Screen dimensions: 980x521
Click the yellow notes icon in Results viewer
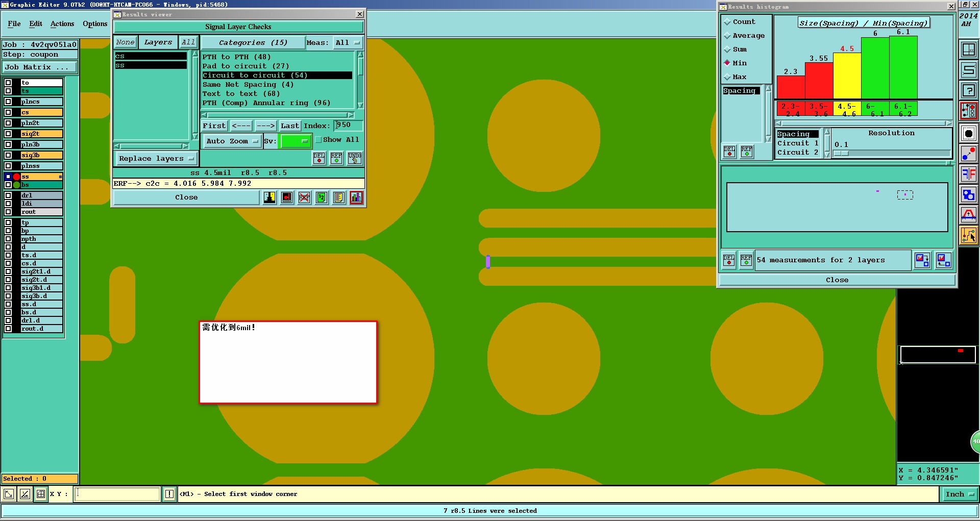[x=339, y=197]
